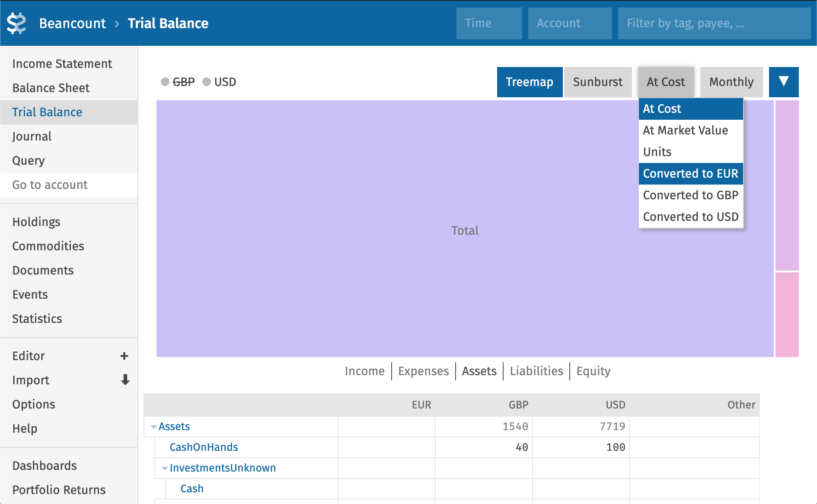The width and height of the screenshot is (817, 504).
Task: Open the Assets account link
Action: [x=174, y=427]
